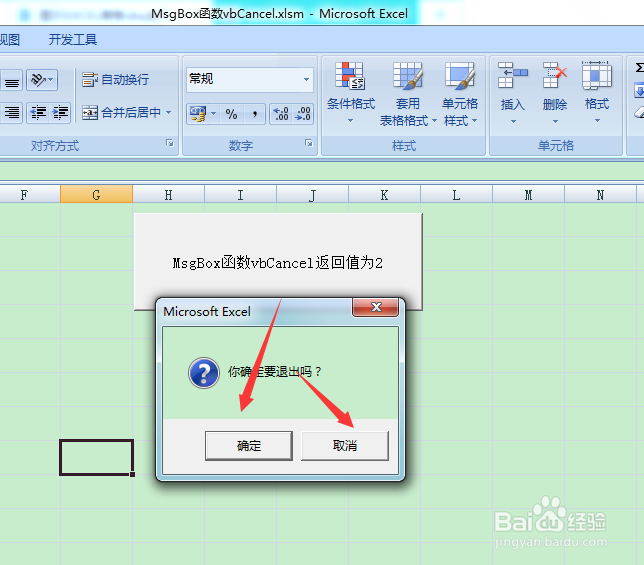Click the middle align icon
The image size is (644, 565).
(x=12, y=83)
